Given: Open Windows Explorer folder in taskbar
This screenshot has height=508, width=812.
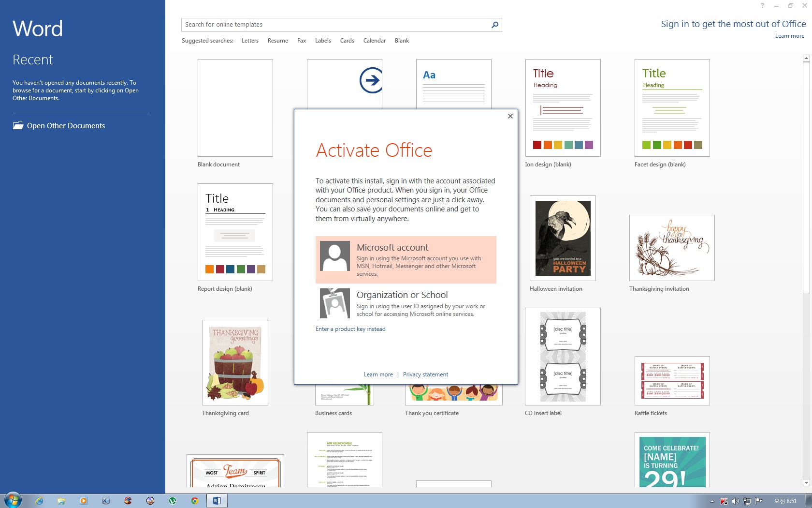Looking at the screenshot, I should pos(61,501).
